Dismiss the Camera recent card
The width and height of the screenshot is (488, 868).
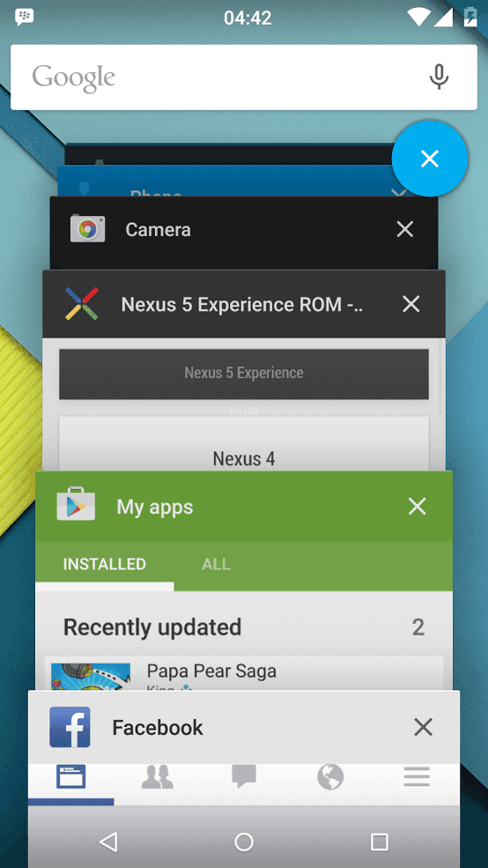click(x=405, y=229)
